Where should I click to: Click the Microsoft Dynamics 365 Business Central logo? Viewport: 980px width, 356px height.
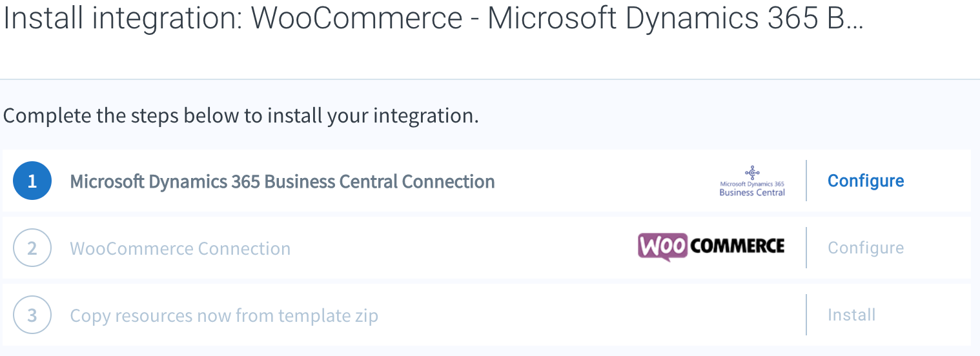752,181
